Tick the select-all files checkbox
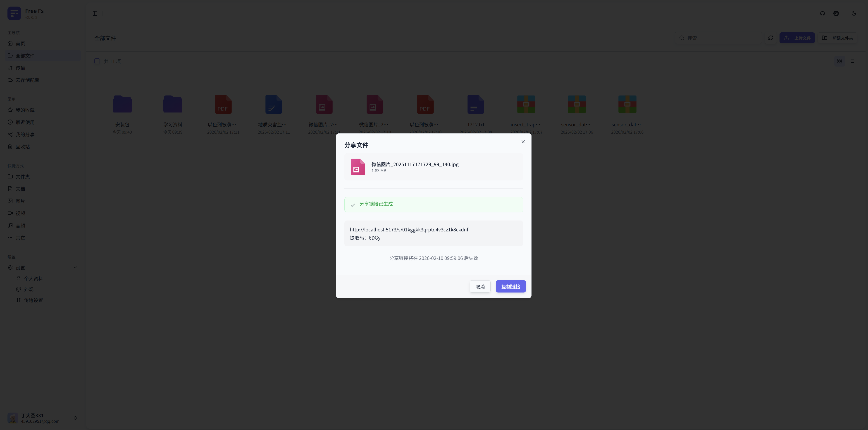868x430 pixels. tap(97, 61)
